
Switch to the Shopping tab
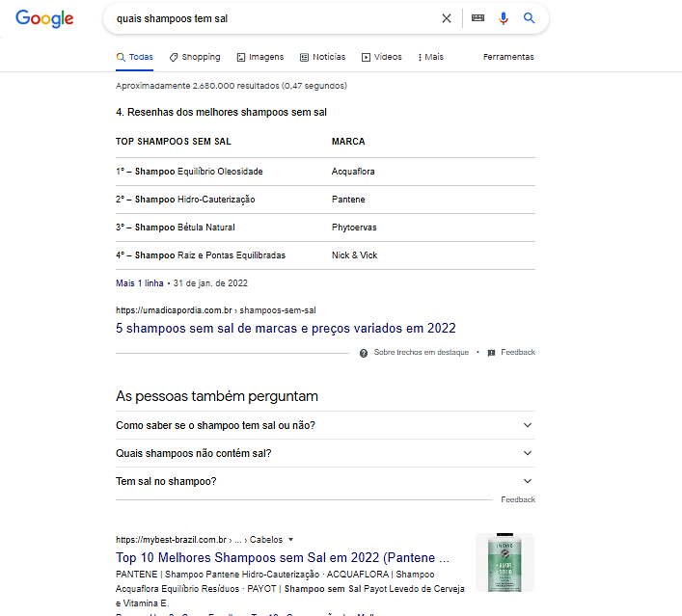pyautogui.click(x=195, y=57)
